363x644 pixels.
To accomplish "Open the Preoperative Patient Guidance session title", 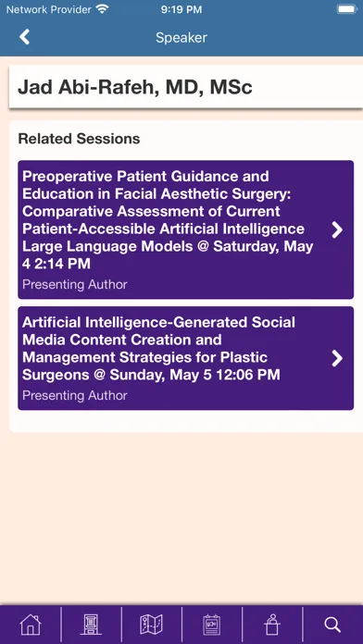I will pos(168,219).
